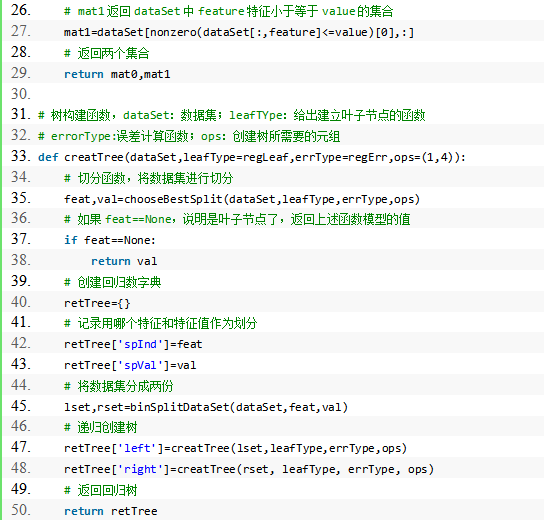Click the line 32 comment starting errorType
The height and width of the screenshot is (522, 545).
(x=189, y=136)
